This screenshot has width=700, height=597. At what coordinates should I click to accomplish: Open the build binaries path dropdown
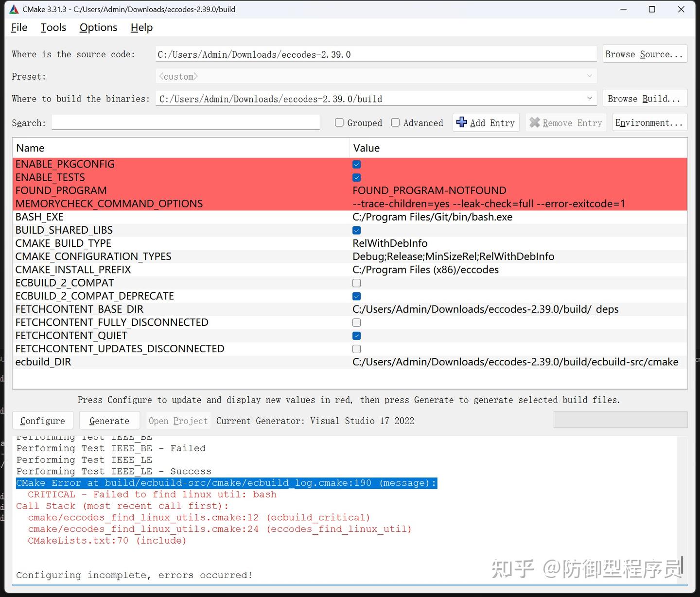click(x=589, y=98)
